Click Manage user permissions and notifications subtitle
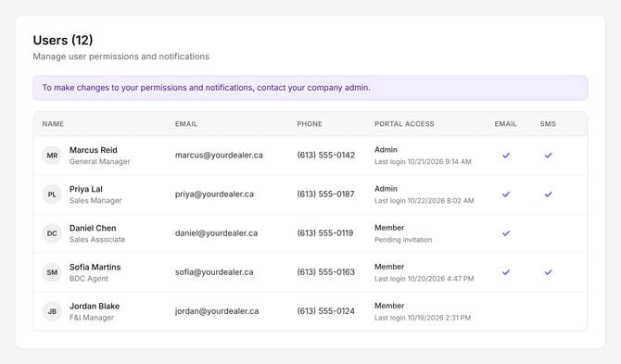 120,56
